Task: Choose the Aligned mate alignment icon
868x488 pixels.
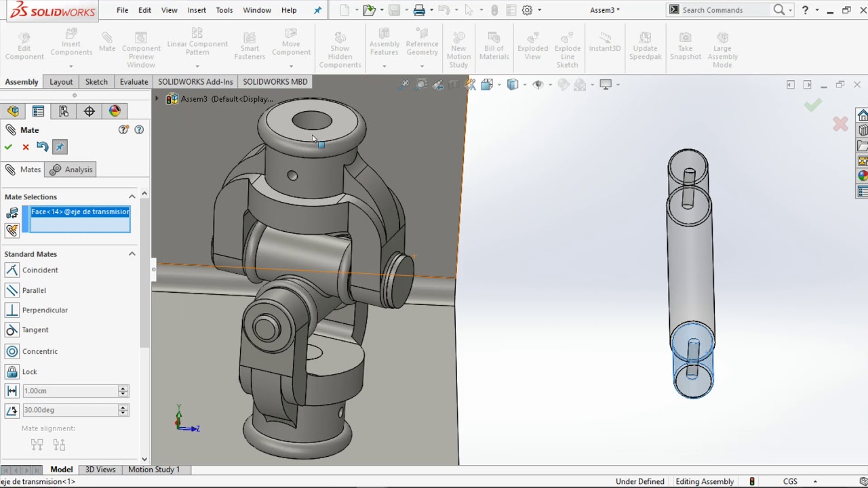Action: tap(37, 445)
